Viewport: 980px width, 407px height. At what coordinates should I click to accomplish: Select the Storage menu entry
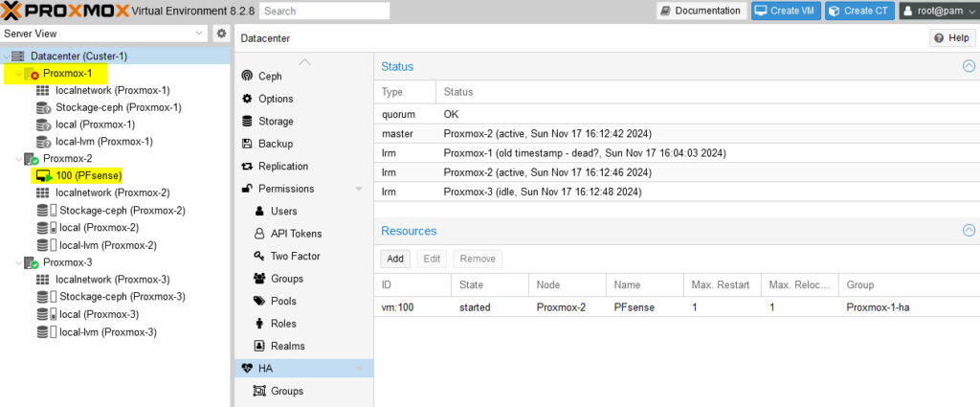click(304, 122)
